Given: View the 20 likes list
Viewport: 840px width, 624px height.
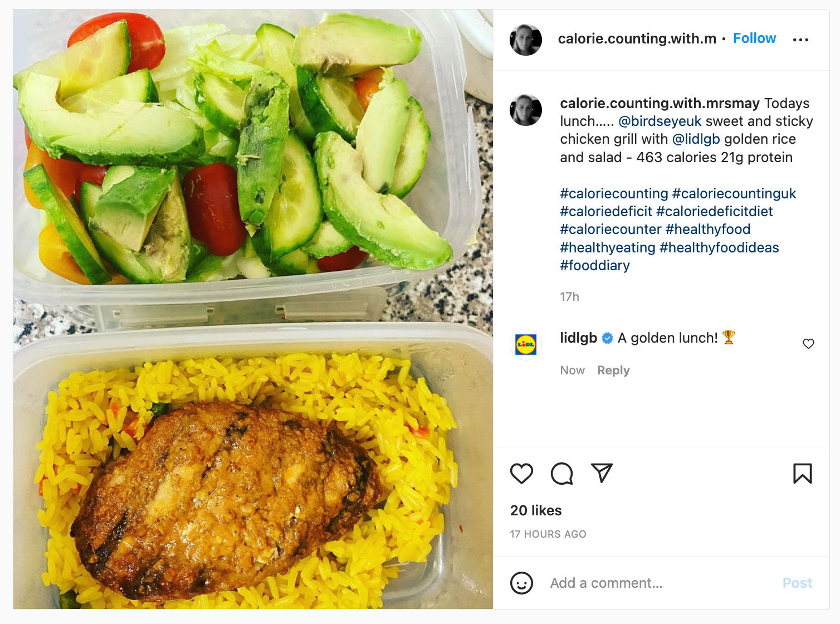Looking at the screenshot, I should tap(536, 510).
